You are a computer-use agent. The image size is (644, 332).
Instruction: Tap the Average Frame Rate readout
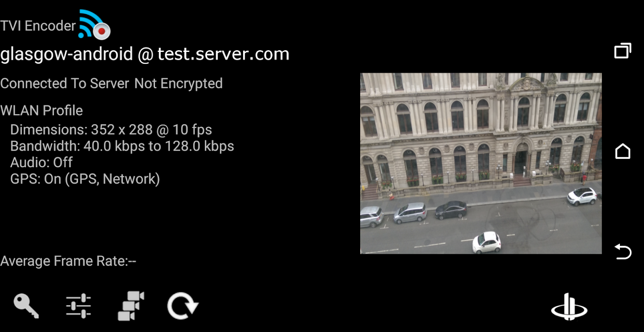[x=68, y=261]
